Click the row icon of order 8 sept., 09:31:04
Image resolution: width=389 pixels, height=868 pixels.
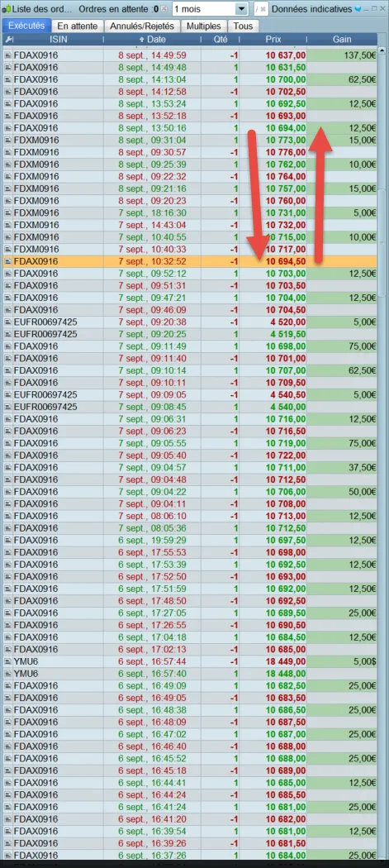tap(7, 140)
